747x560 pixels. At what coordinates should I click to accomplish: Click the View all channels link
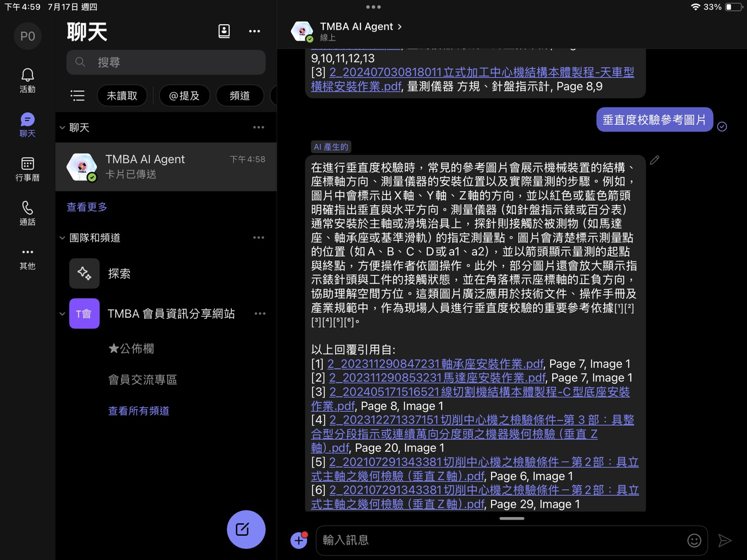pyautogui.click(x=139, y=411)
